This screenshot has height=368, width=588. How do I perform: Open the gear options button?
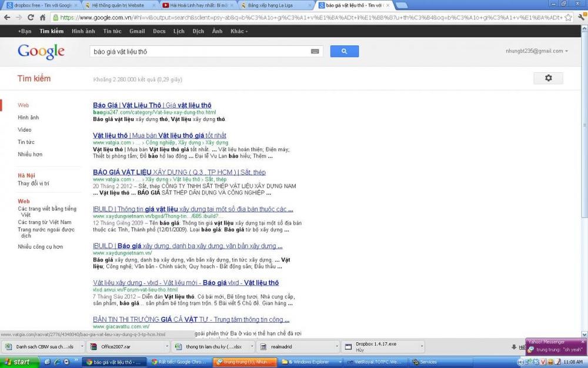point(548,78)
